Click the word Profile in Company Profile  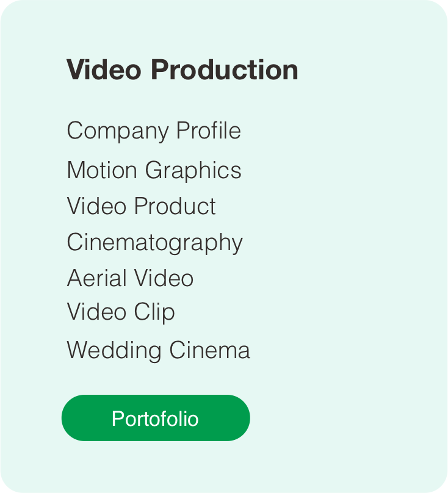[x=209, y=131]
